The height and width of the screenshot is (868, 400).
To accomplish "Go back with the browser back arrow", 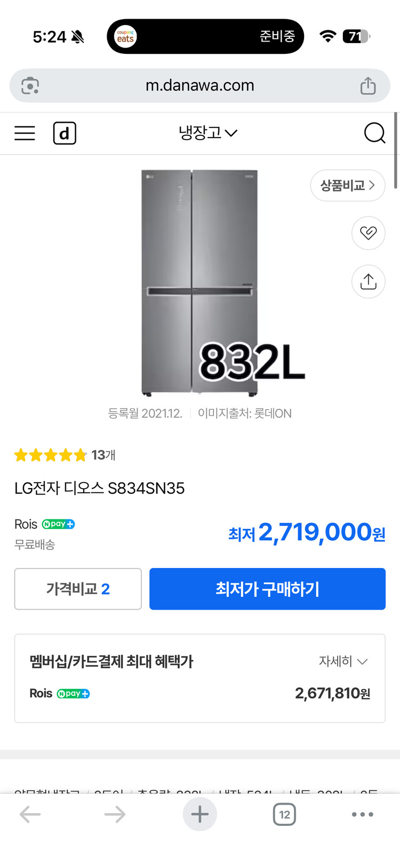I will coord(30,814).
